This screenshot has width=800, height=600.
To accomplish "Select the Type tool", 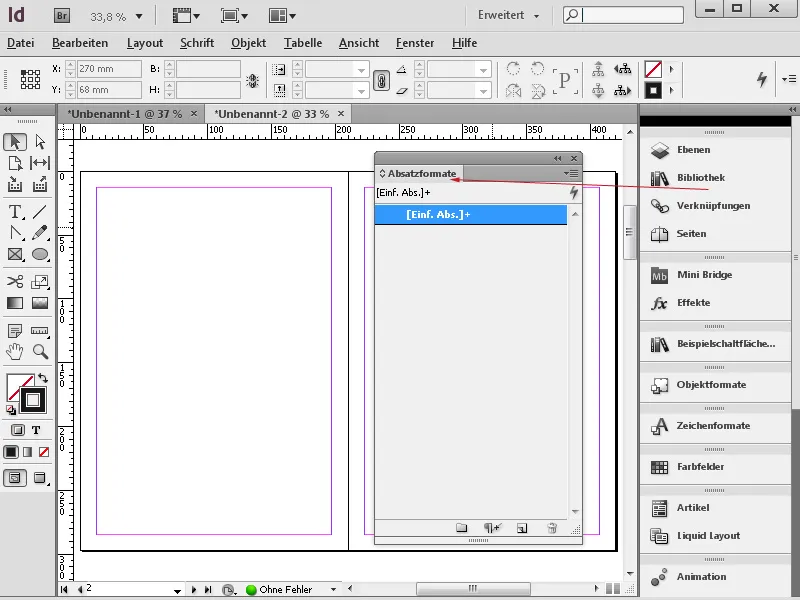I will point(14,212).
